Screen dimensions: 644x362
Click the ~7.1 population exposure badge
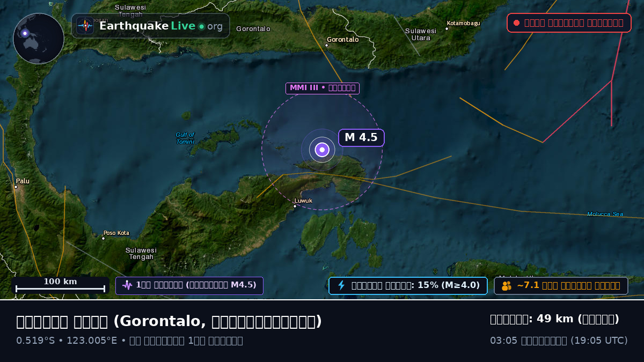[561, 286]
